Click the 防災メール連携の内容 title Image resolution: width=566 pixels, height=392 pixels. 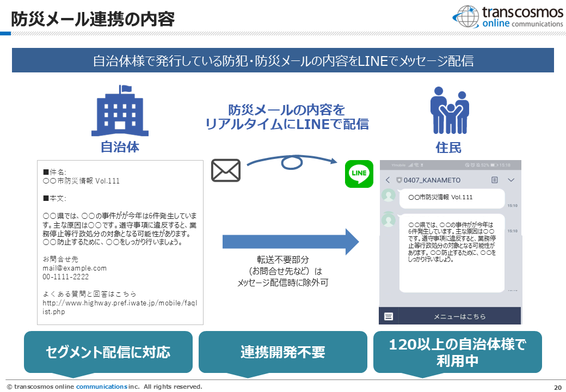pyautogui.click(x=93, y=19)
